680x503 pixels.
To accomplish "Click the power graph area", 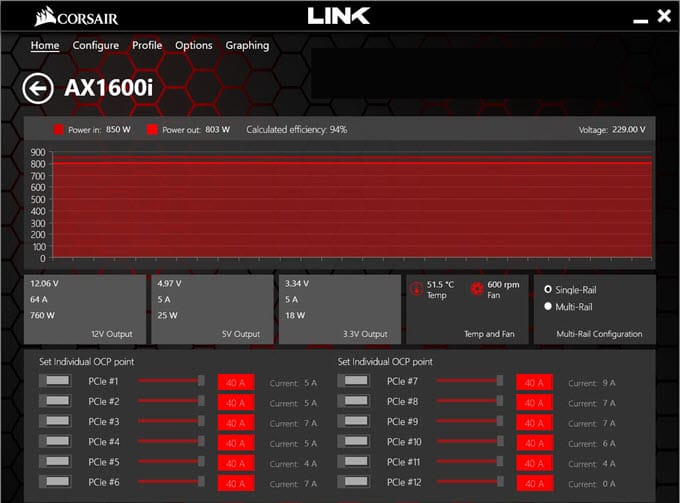I will (x=352, y=204).
